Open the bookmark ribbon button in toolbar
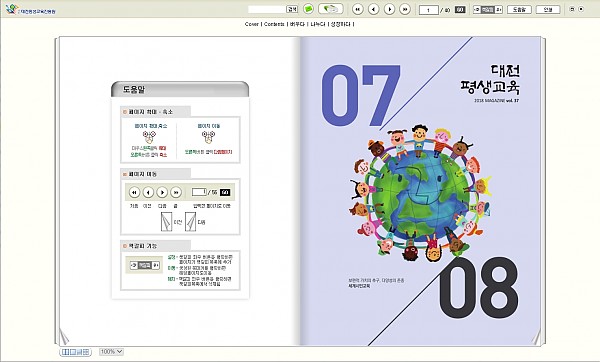 331,9
